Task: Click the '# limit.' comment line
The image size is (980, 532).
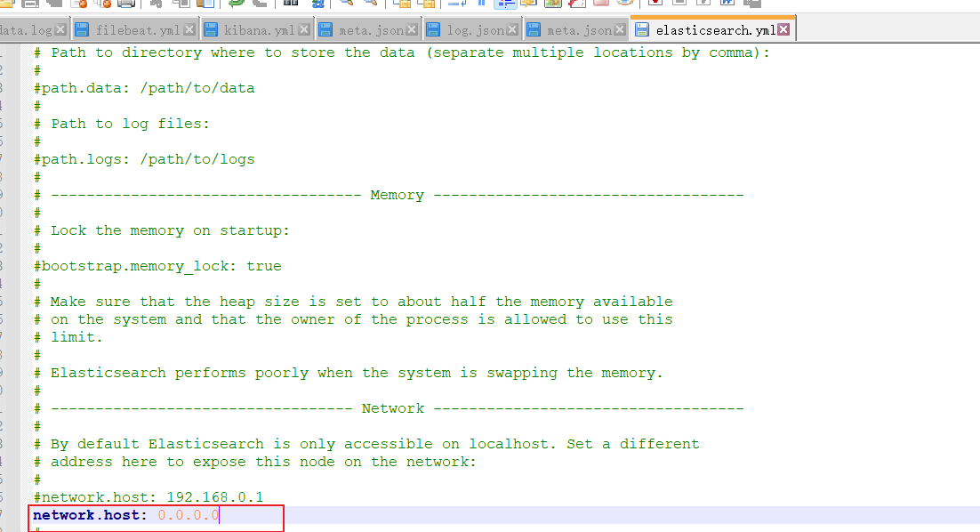Action: (x=68, y=337)
